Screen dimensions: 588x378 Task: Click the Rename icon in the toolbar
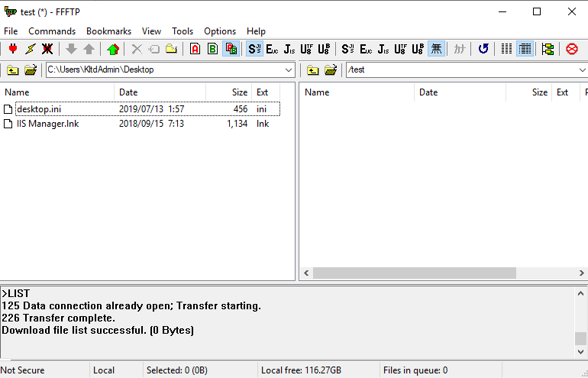coord(154,49)
